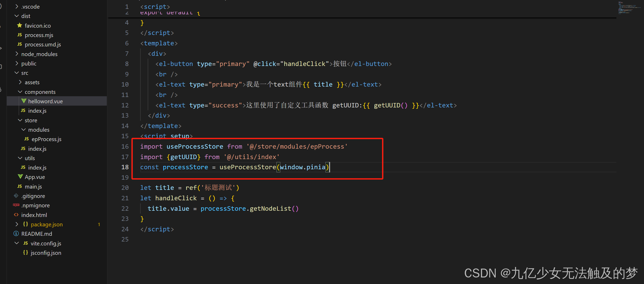Click the JS icon of main.js
This screenshot has height=284, width=644.
click(x=20, y=186)
